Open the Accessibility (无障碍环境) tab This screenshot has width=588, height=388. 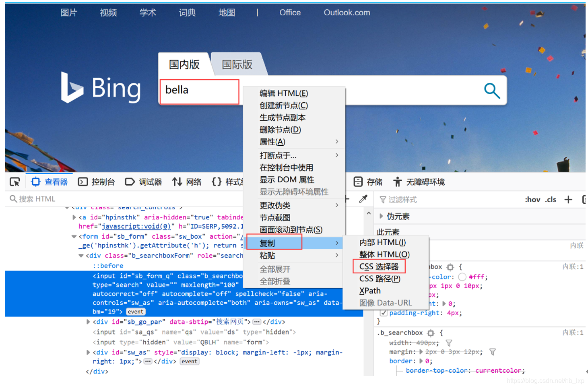[x=419, y=182]
